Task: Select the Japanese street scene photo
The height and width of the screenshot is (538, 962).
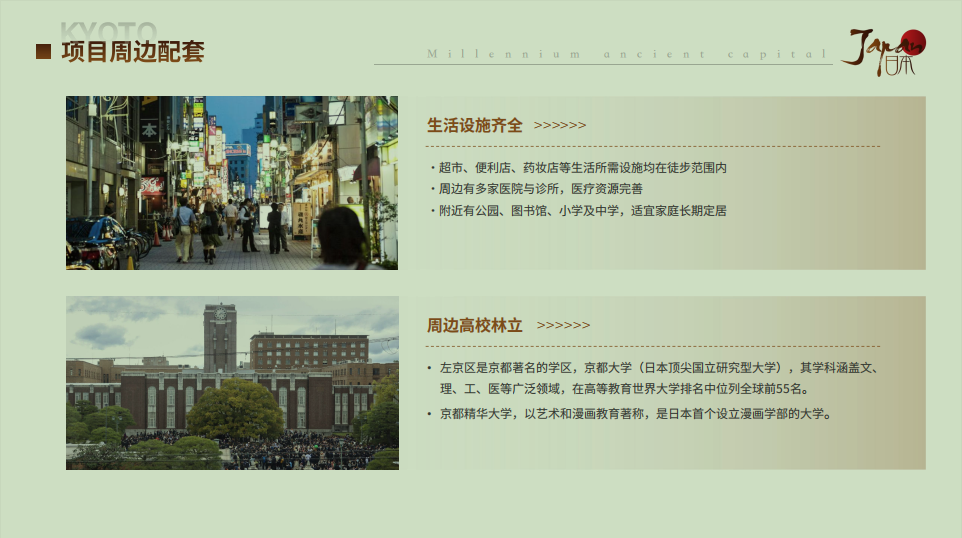Action: coord(232,183)
